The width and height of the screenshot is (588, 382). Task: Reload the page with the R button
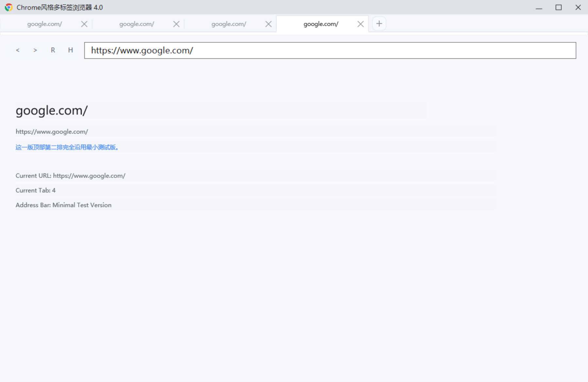point(53,50)
